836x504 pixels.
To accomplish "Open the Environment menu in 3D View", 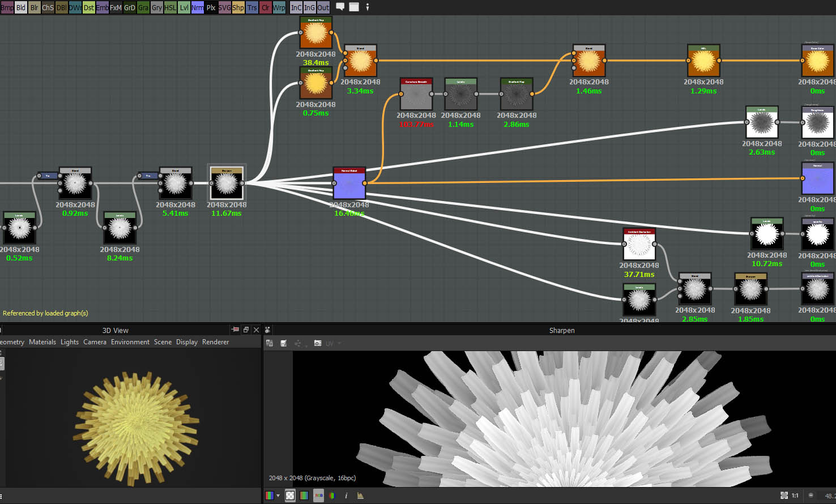I will (130, 342).
